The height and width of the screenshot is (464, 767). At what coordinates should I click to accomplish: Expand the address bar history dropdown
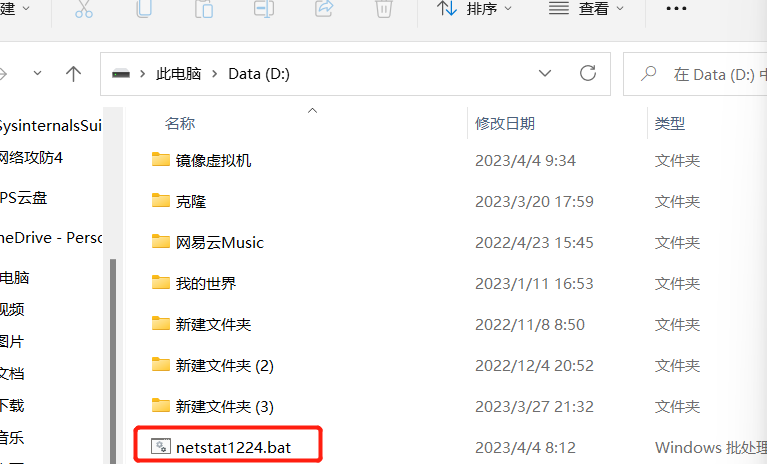click(544, 74)
